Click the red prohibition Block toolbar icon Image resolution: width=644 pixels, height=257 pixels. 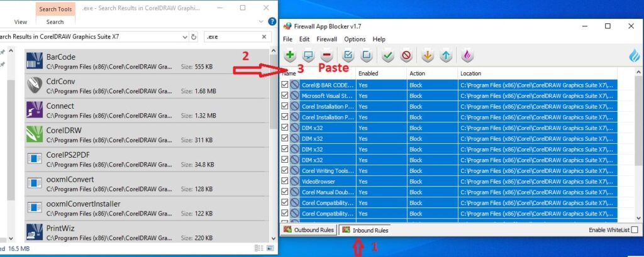pos(406,55)
